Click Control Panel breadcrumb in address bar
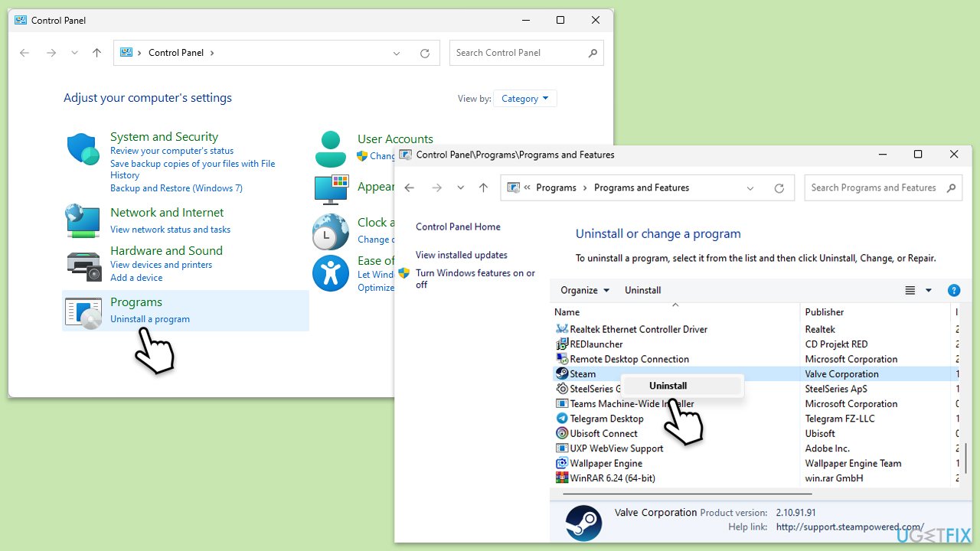The width and height of the screenshot is (980, 551). [x=176, y=53]
